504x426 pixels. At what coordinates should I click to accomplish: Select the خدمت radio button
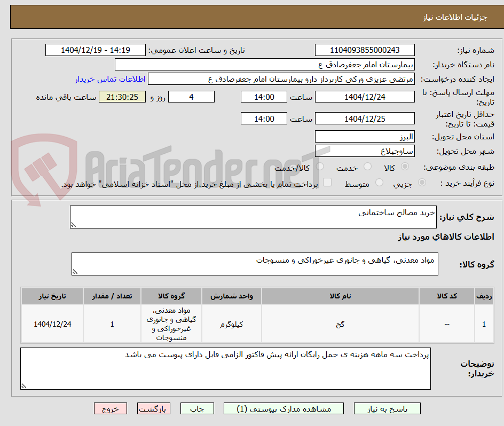[367, 166]
